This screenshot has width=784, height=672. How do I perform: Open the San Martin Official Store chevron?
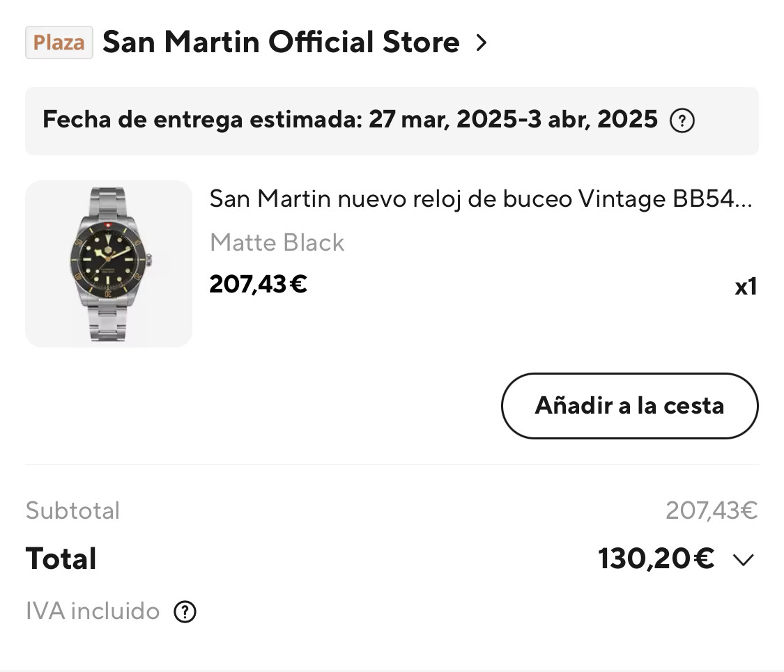(x=481, y=43)
